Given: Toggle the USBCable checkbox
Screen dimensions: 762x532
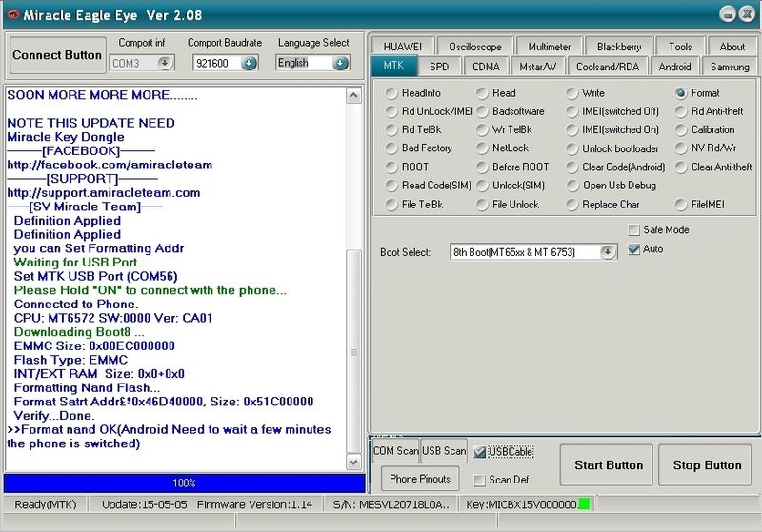Looking at the screenshot, I should [x=480, y=452].
